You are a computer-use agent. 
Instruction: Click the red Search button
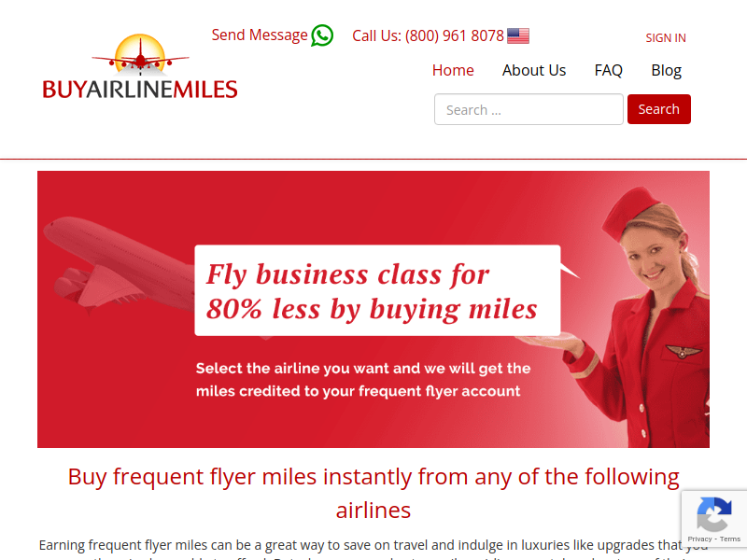[658, 109]
